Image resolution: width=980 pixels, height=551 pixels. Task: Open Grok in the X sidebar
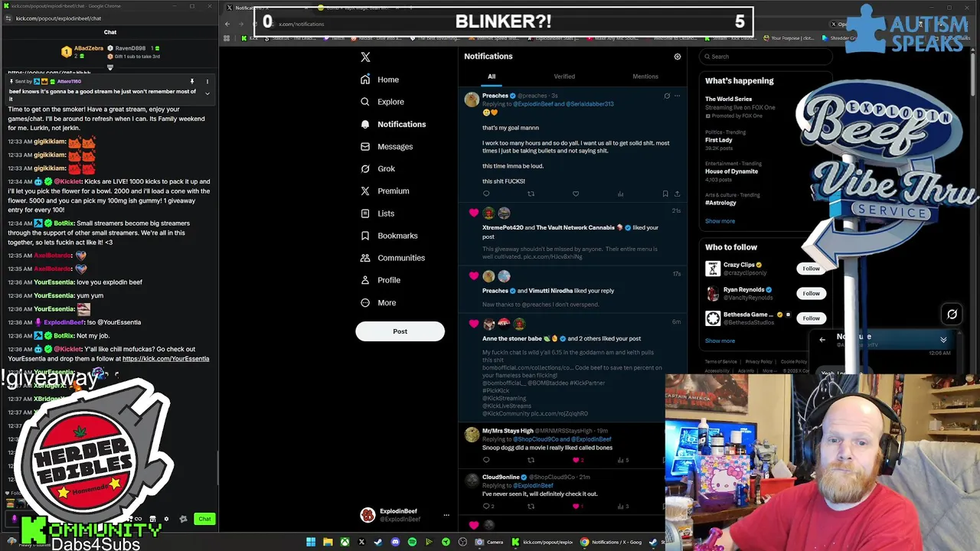(x=378, y=168)
